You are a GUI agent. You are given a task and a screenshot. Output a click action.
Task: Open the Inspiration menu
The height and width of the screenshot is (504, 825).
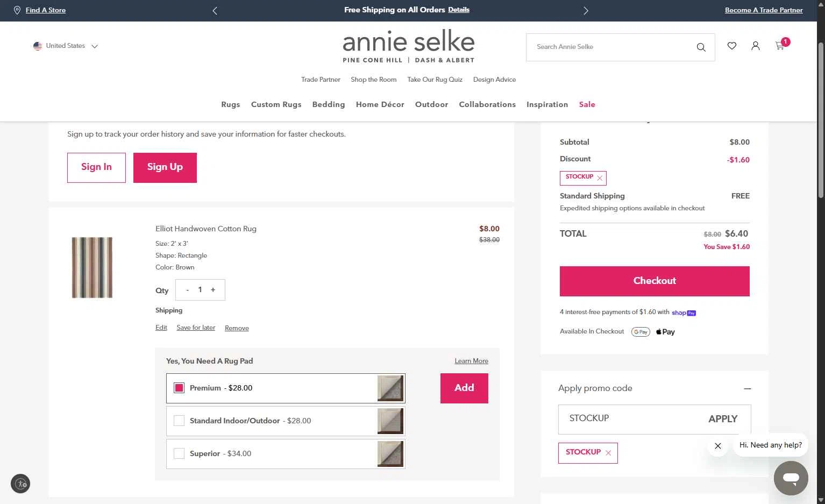coord(547,104)
